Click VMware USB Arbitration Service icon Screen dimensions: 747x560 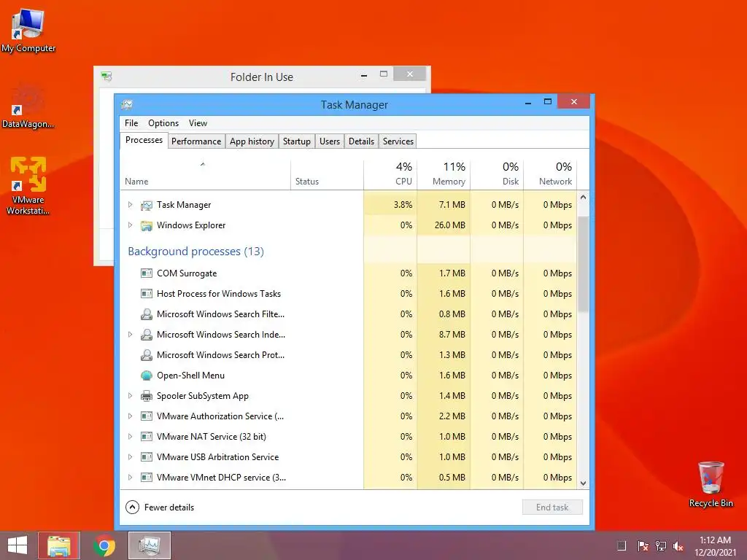(146, 457)
